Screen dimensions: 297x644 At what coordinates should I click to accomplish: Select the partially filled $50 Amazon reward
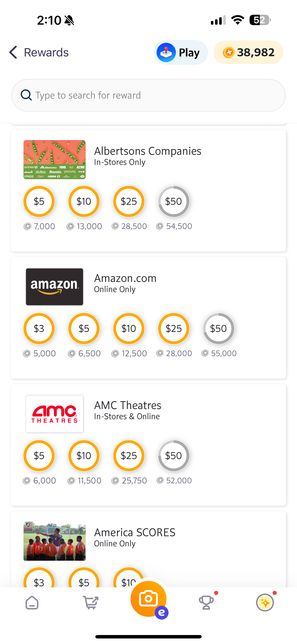[218, 328]
